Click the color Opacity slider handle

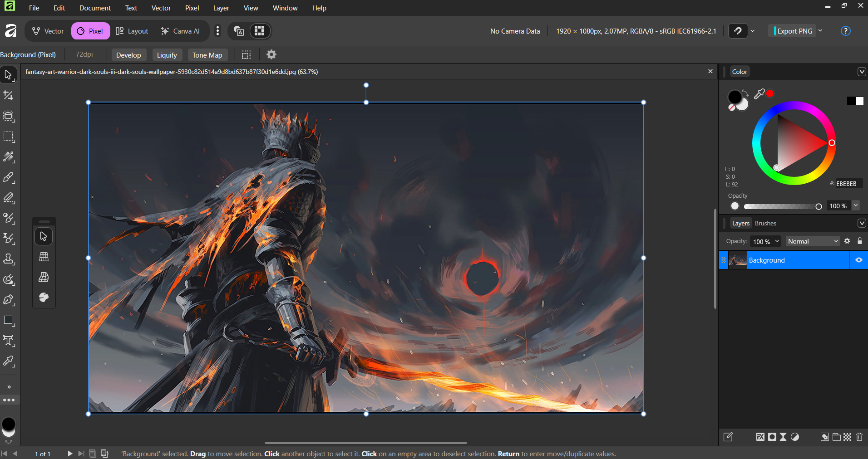(819, 206)
